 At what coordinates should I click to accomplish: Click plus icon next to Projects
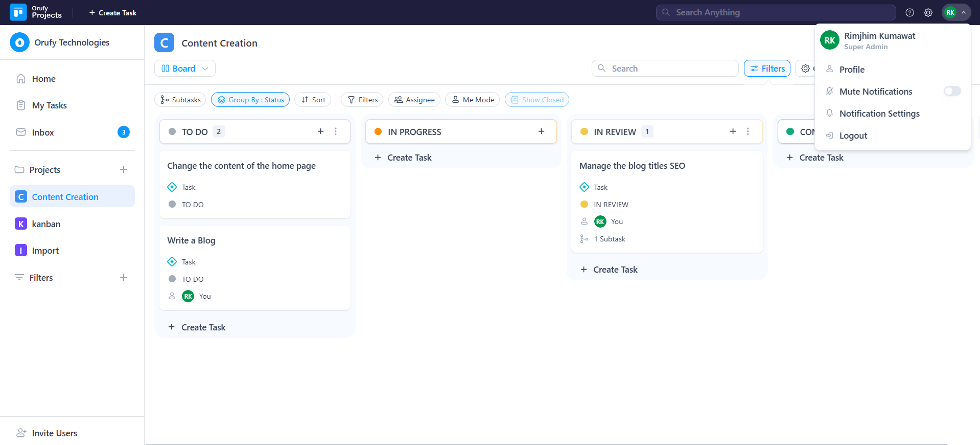tap(124, 169)
